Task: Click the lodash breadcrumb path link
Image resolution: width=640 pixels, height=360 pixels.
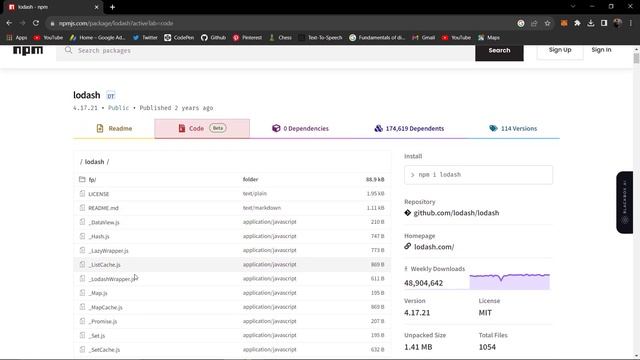Action: (94, 162)
